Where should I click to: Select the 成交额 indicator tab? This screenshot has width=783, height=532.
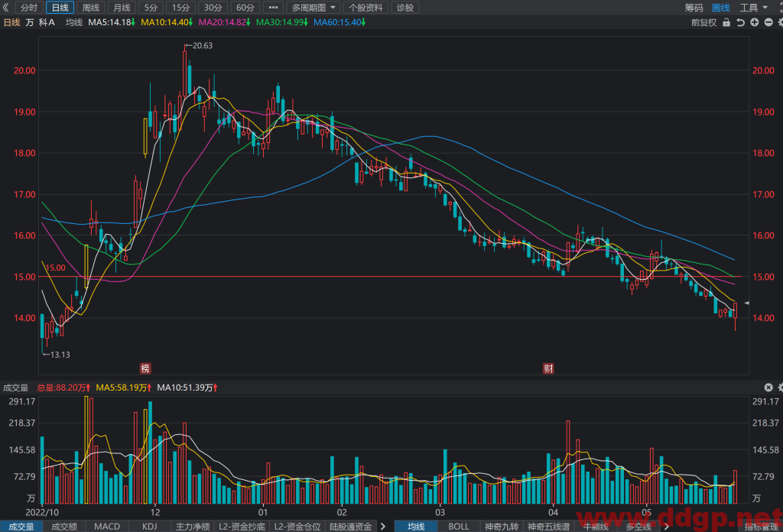pyautogui.click(x=64, y=527)
